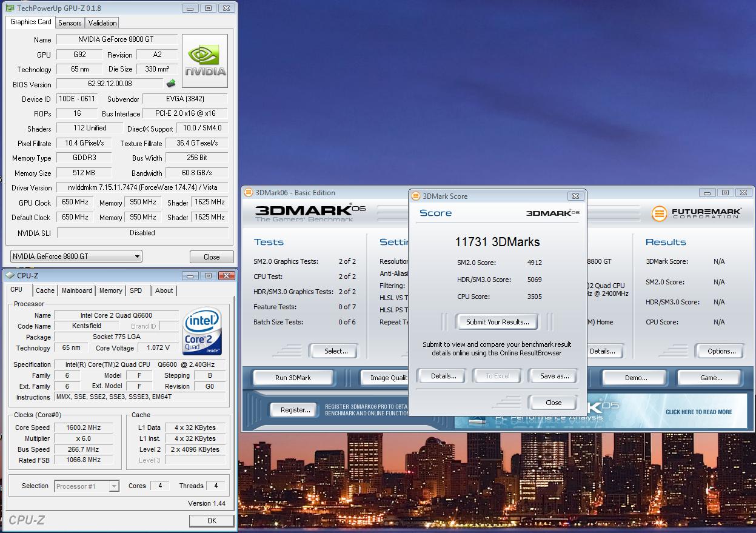756x533 pixels.
Task: Click the GPU Name field NVIDIA GeForce 8800 GT
Action: click(116, 39)
